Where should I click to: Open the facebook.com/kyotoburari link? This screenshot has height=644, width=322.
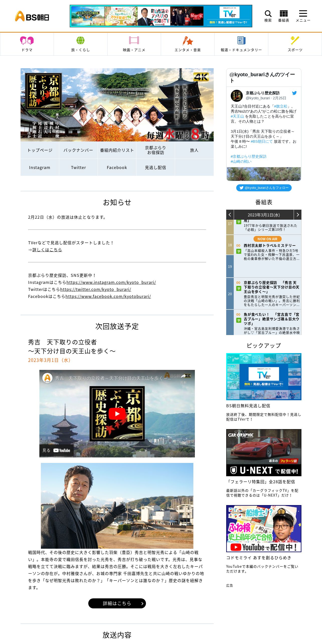pos(108,296)
